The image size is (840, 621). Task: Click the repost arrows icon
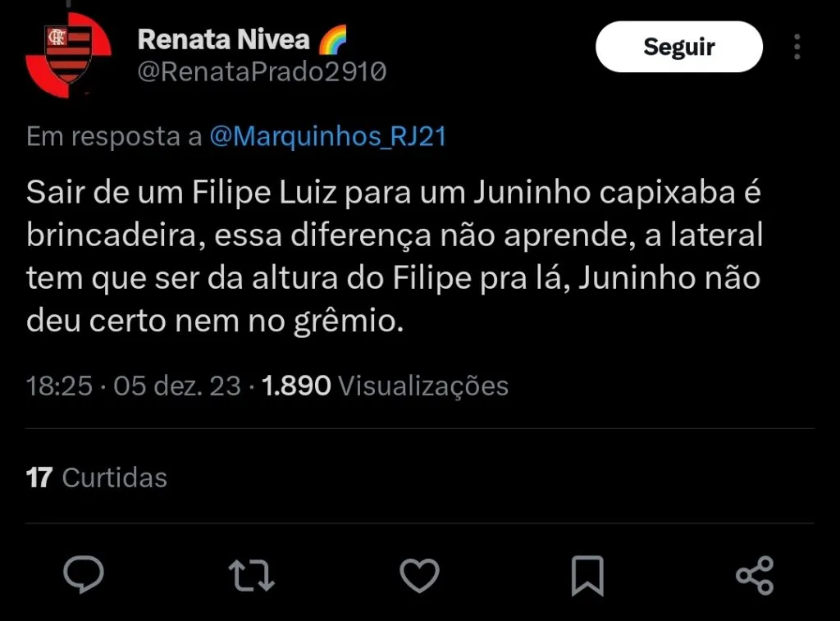(x=251, y=574)
